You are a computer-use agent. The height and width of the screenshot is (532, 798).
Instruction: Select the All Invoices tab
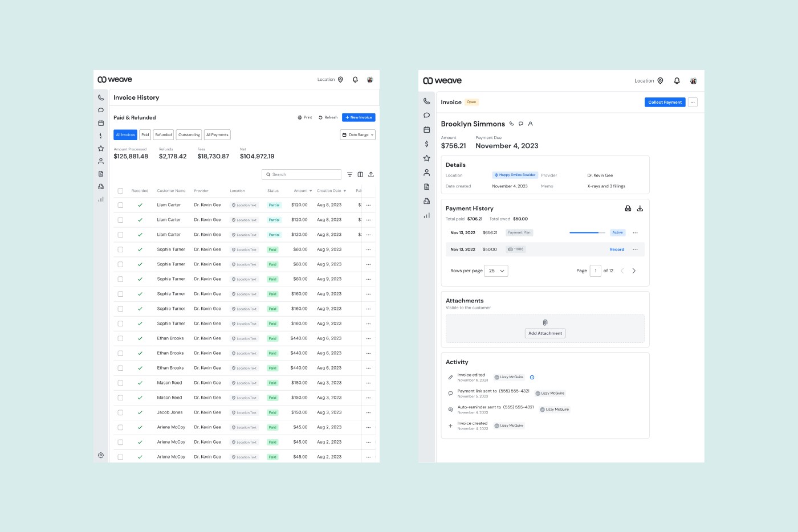click(125, 135)
